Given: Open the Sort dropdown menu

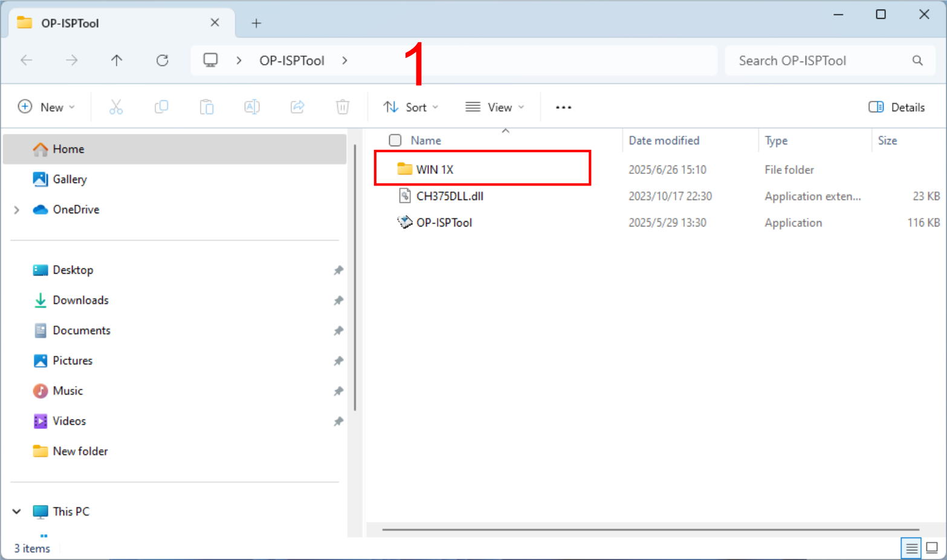Looking at the screenshot, I should pos(411,107).
